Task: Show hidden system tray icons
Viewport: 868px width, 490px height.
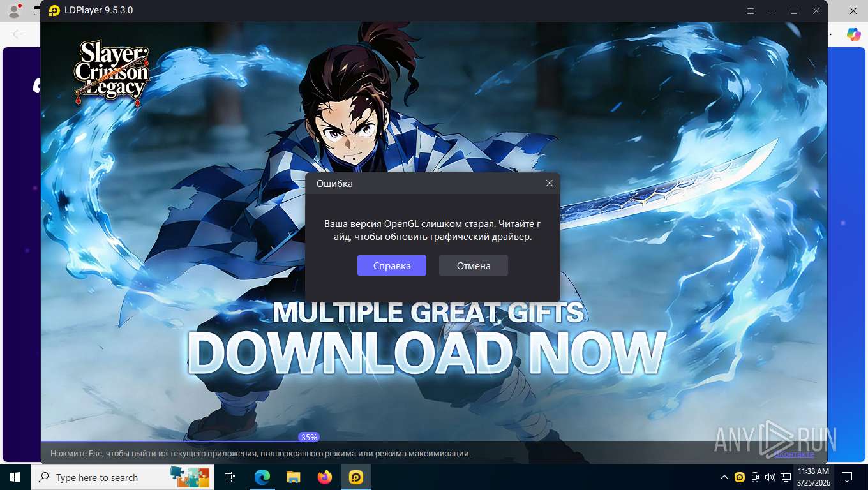Action: [724, 477]
